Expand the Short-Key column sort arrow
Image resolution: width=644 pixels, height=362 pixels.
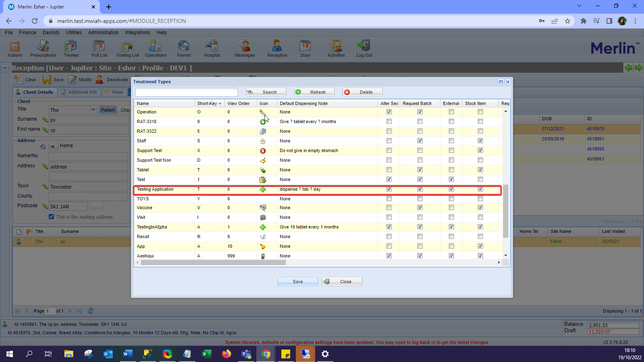tap(220, 104)
